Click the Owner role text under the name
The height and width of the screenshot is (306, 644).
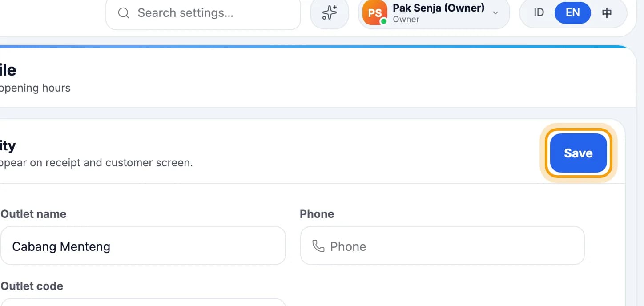coord(406,20)
